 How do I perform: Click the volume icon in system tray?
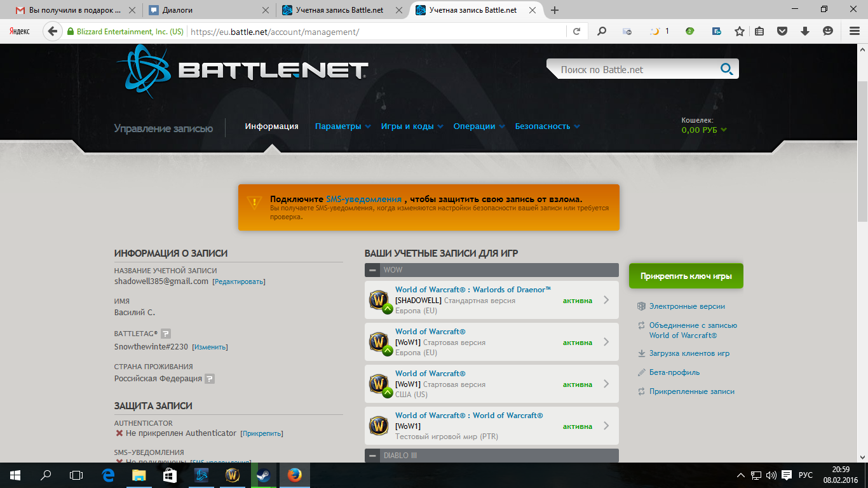[x=771, y=475]
